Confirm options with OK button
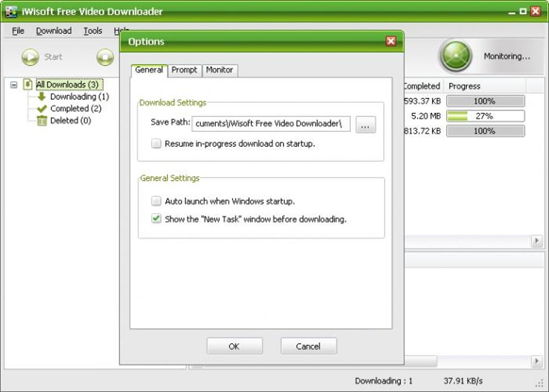Screen dimensions: 549x392 tap(234, 346)
